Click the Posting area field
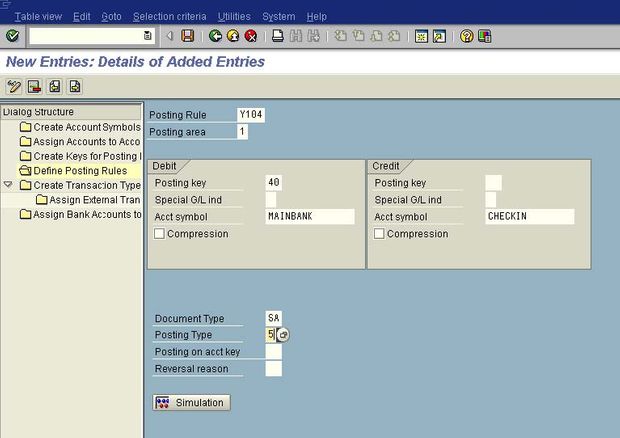 pyautogui.click(x=242, y=132)
